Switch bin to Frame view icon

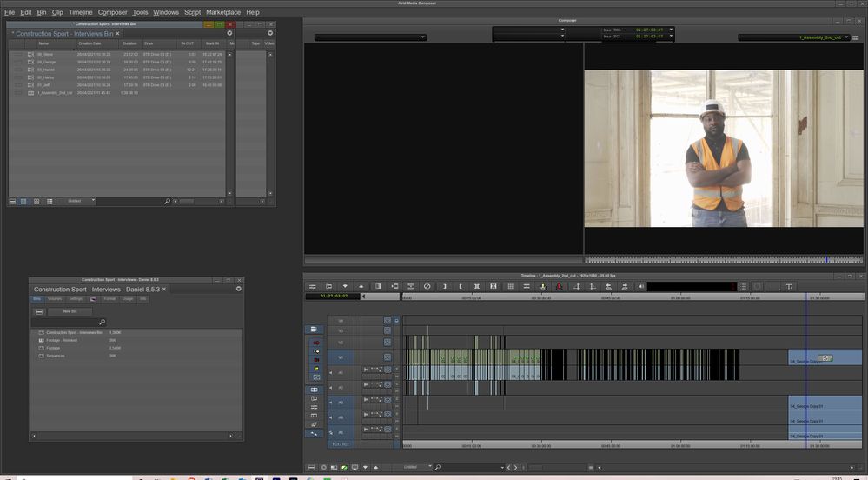[x=36, y=201]
